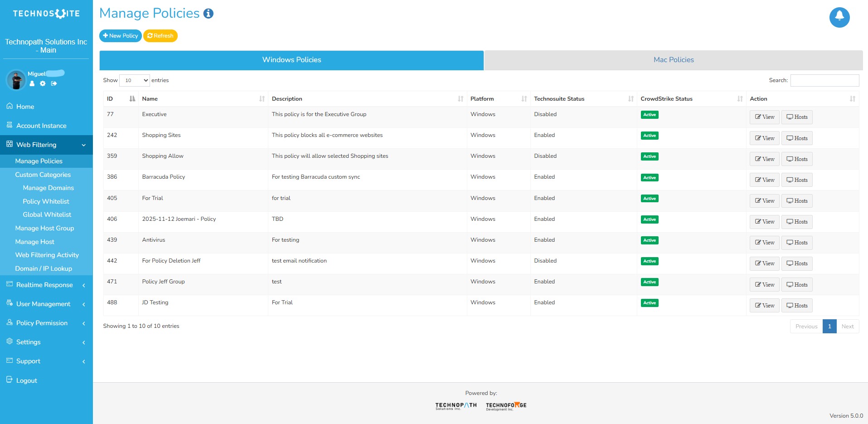Open Custom Categories in the sidebar

click(x=43, y=175)
